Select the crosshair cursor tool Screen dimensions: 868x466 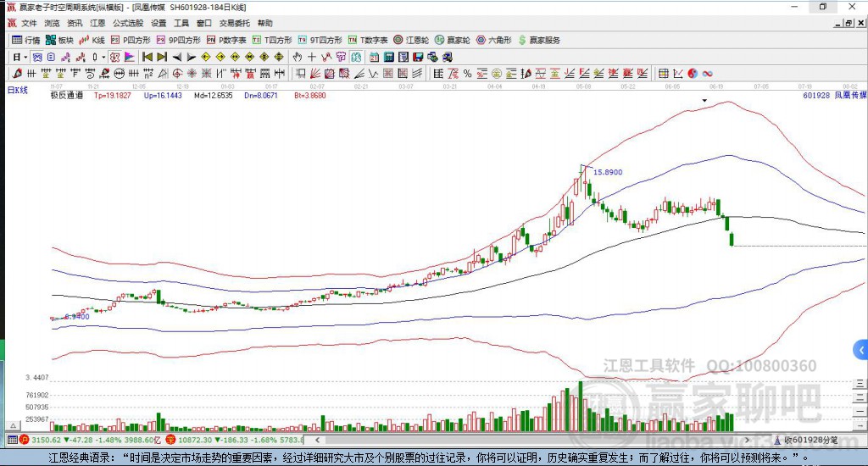[312, 57]
